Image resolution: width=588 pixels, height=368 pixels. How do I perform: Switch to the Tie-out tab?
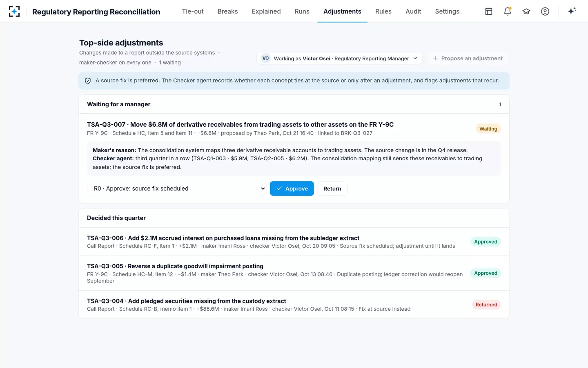tap(193, 11)
